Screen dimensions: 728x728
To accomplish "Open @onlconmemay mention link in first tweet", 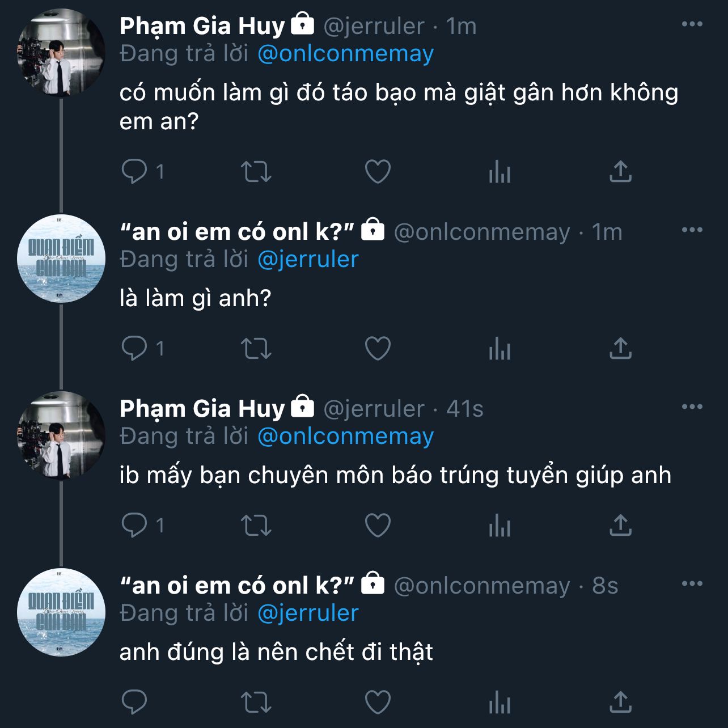I will 345,54.
